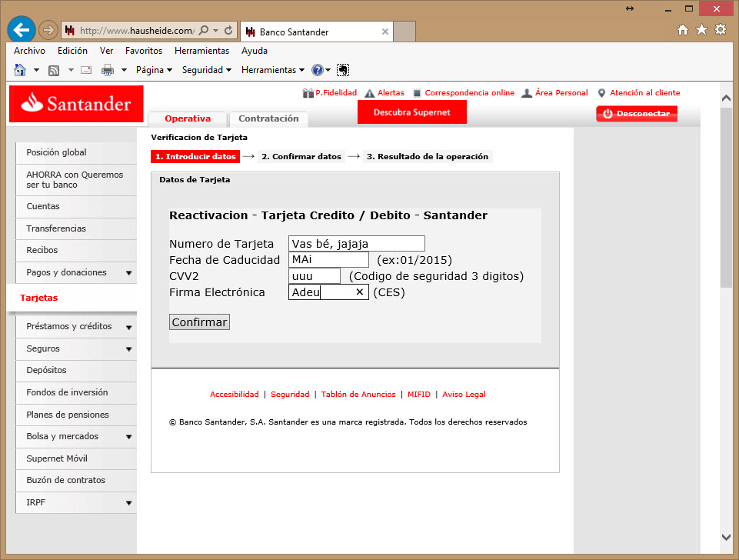Click the Santander logo

pyautogui.click(x=76, y=104)
